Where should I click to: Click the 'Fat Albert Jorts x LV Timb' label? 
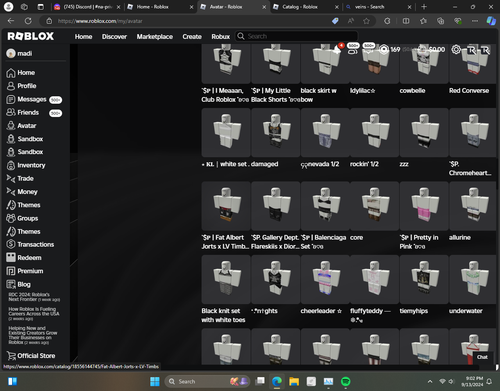(x=225, y=242)
